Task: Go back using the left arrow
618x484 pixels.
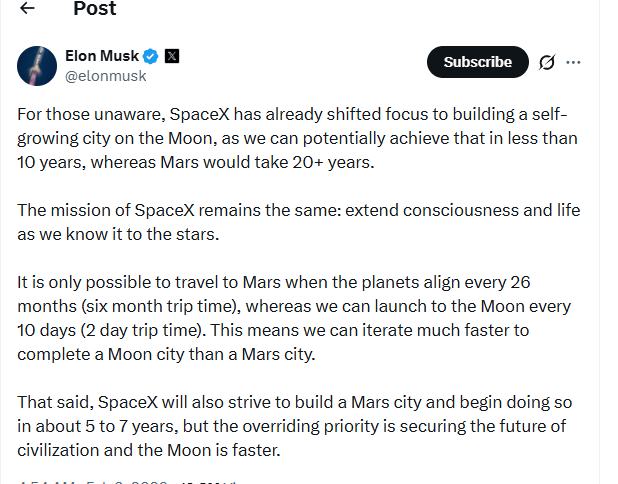Action: pyautogui.click(x=27, y=9)
